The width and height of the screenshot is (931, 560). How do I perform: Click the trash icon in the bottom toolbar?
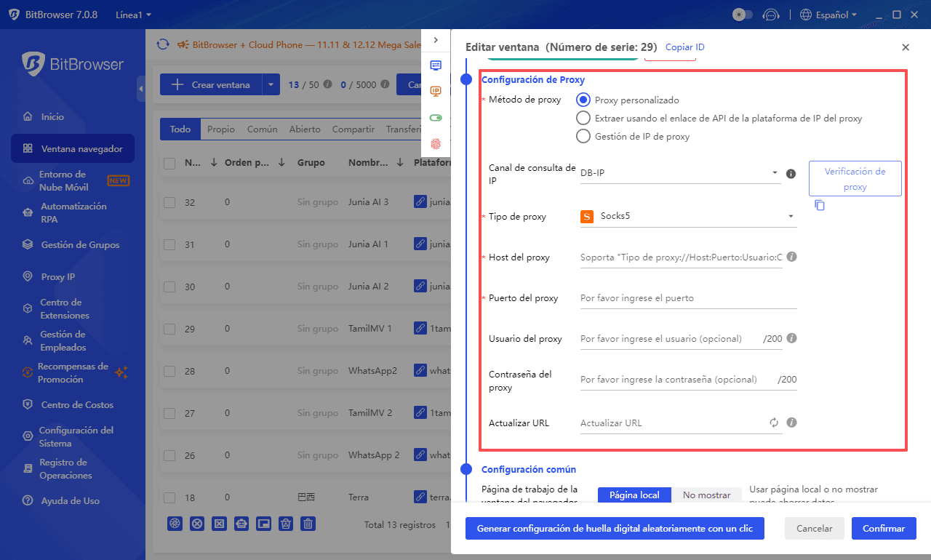pyautogui.click(x=308, y=524)
